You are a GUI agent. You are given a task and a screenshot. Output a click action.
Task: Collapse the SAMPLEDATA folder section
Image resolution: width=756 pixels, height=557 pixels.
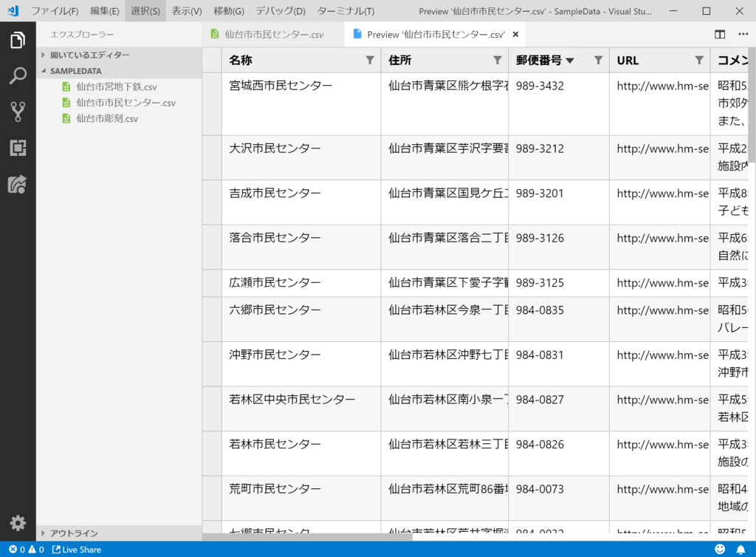pos(119,71)
